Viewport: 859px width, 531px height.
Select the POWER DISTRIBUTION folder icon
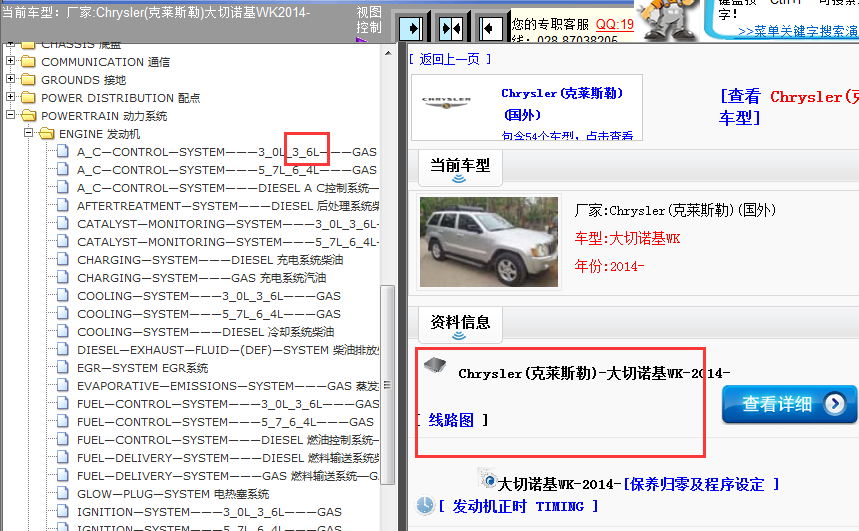(x=28, y=98)
